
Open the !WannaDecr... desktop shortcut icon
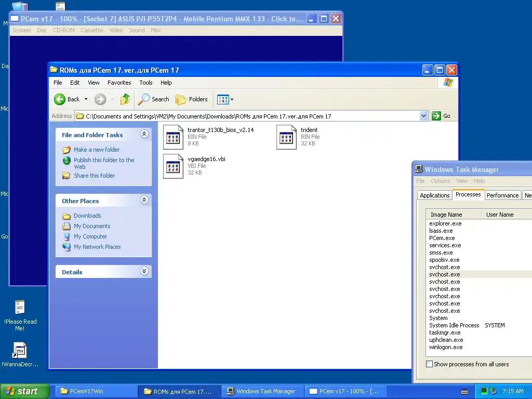(x=19, y=350)
